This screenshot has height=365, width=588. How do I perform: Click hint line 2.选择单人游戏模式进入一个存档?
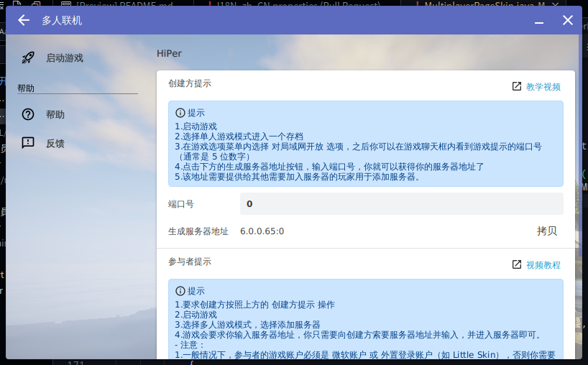pyautogui.click(x=239, y=137)
